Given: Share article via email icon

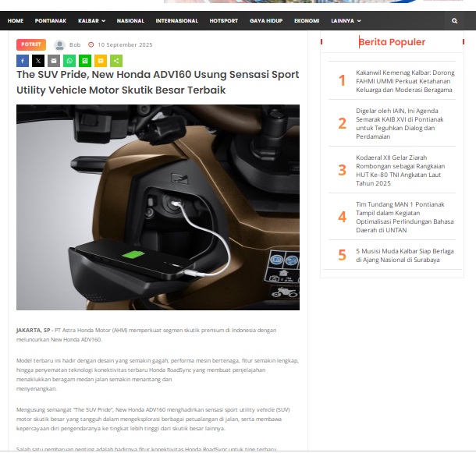Looking at the screenshot, I should pyautogui.click(x=54, y=61).
